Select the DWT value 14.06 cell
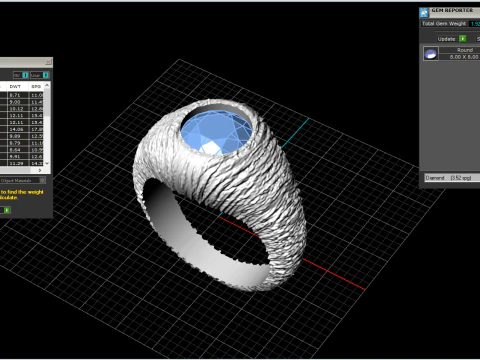The width and height of the screenshot is (480, 360). (x=18, y=129)
